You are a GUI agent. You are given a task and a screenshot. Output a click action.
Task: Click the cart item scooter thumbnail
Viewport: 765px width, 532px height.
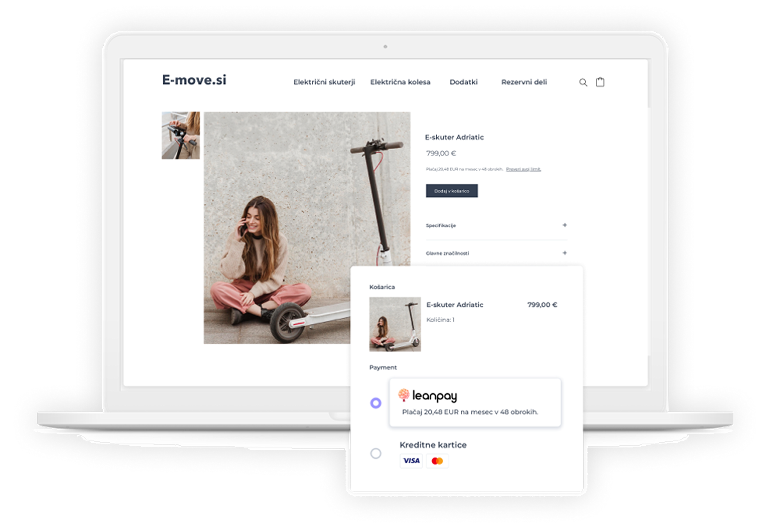(395, 324)
